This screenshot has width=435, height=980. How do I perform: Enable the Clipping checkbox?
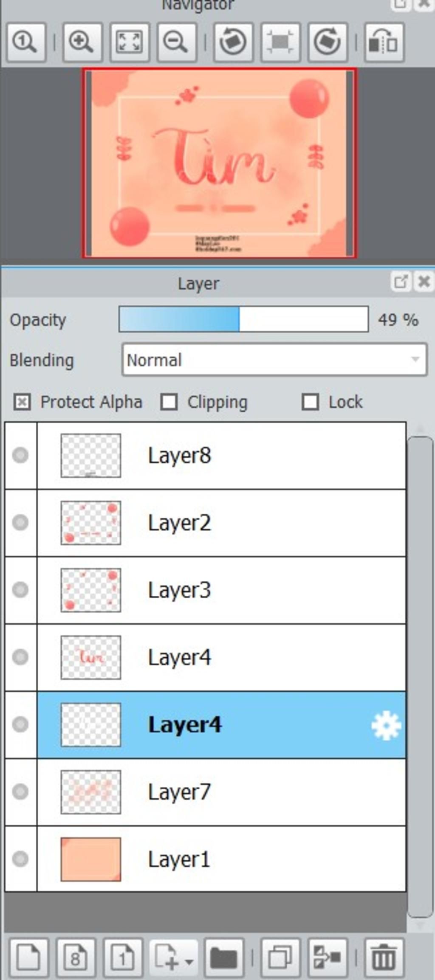(169, 402)
